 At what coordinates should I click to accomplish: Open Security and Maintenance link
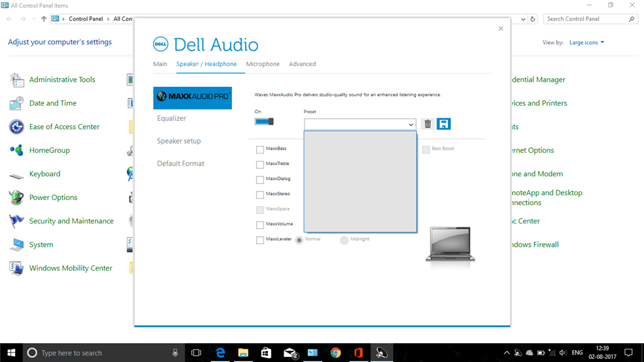tap(72, 221)
